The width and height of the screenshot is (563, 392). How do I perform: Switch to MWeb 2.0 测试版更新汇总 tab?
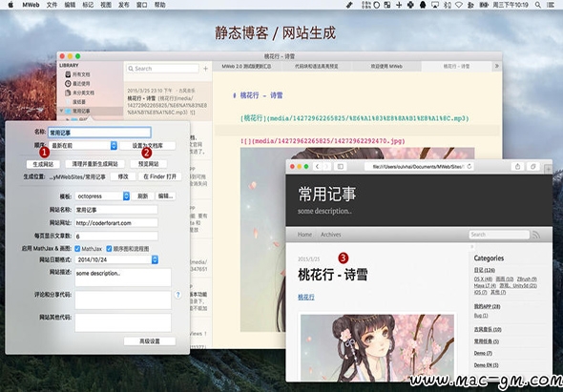[246, 67]
